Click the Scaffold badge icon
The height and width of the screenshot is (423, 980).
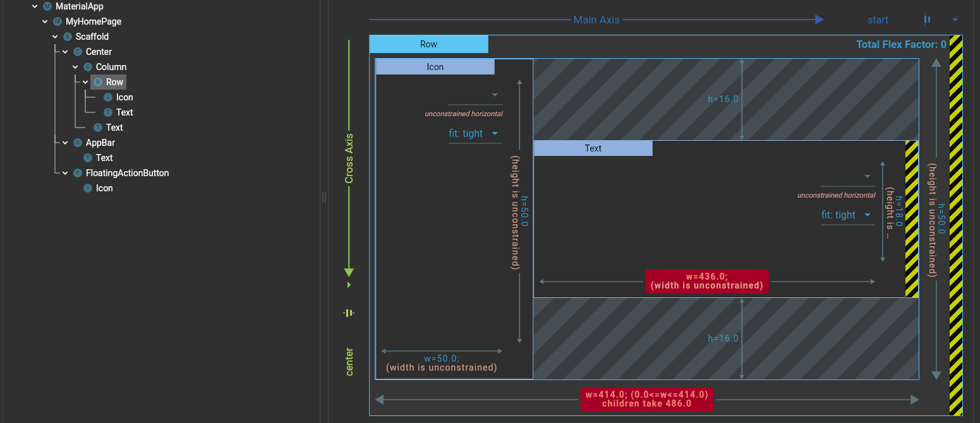[x=68, y=36]
